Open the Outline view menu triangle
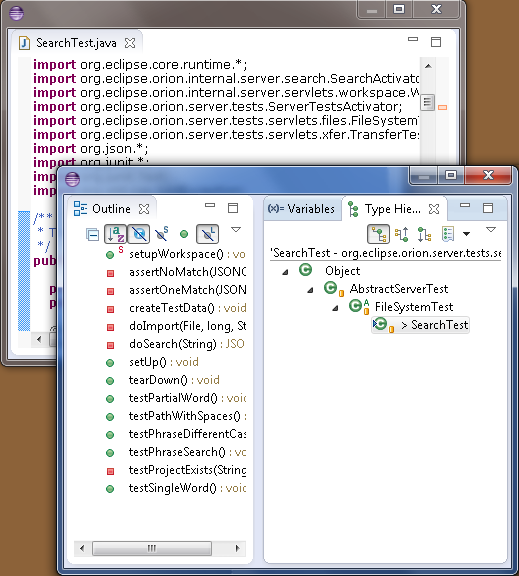 236,230
